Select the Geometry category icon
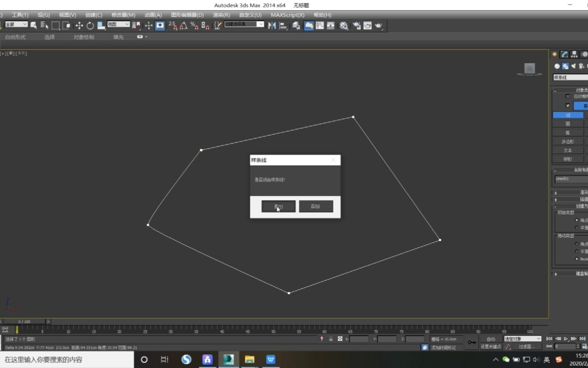 (557, 66)
